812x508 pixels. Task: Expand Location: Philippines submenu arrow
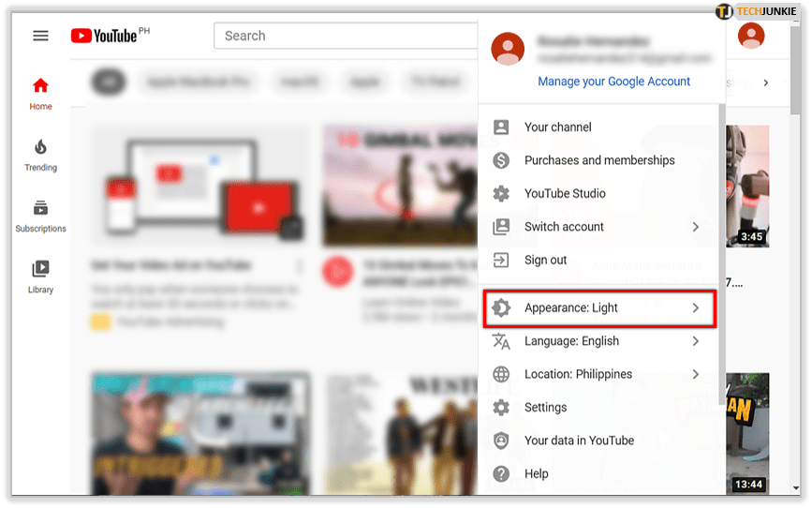[695, 374]
